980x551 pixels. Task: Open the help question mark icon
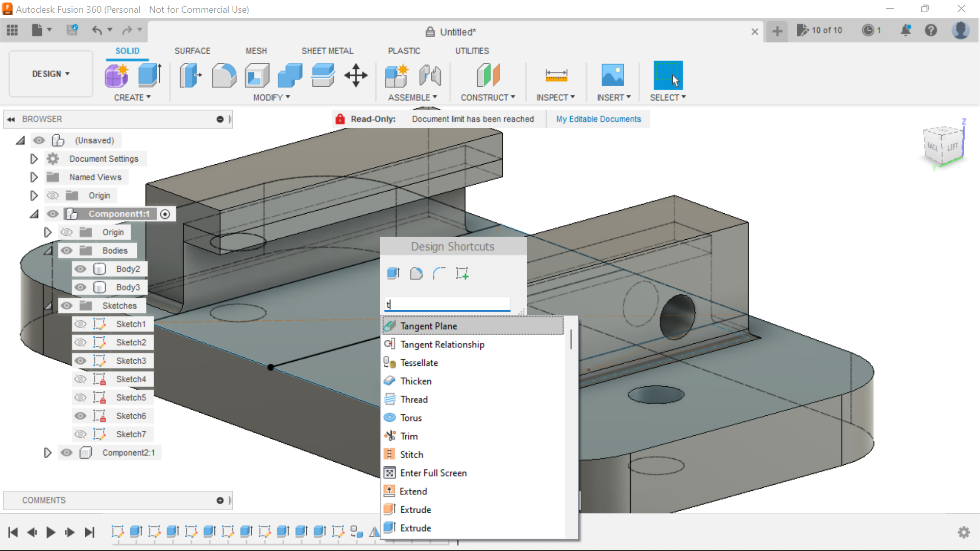(x=931, y=31)
